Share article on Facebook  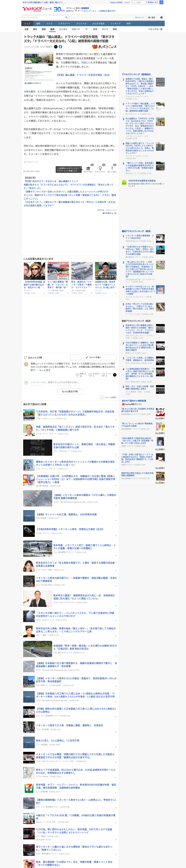(60, 47)
